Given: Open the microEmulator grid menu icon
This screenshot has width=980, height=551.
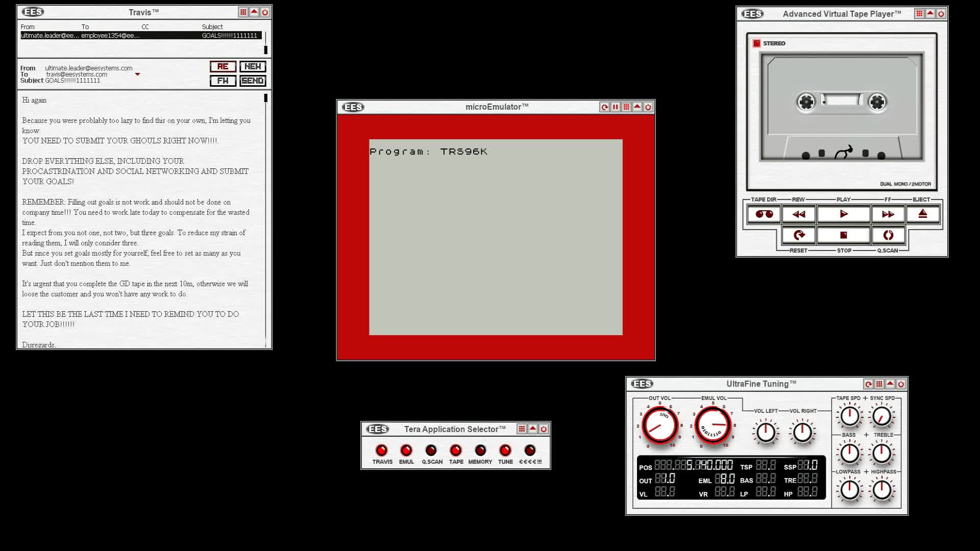Looking at the screenshot, I should pos(626,107).
